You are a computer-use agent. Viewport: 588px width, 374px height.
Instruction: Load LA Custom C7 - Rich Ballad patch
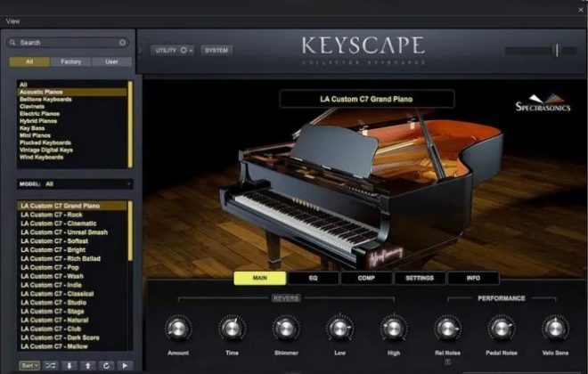point(72,258)
